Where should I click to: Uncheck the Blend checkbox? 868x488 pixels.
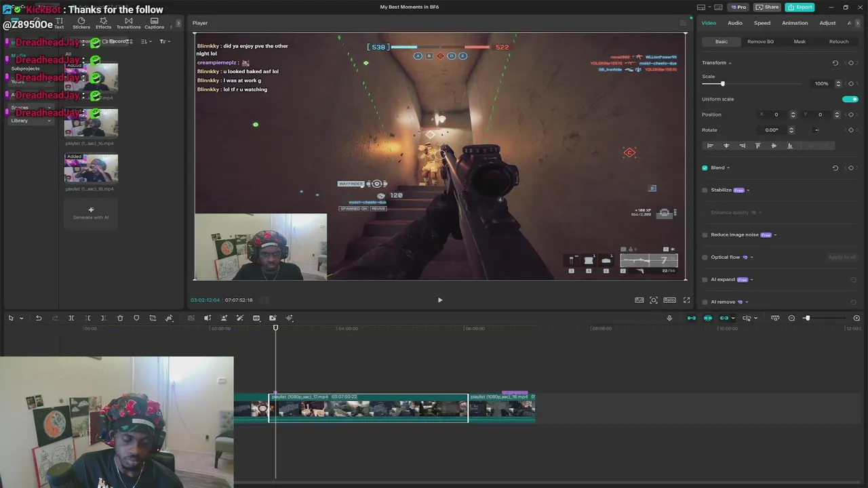tap(705, 168)
